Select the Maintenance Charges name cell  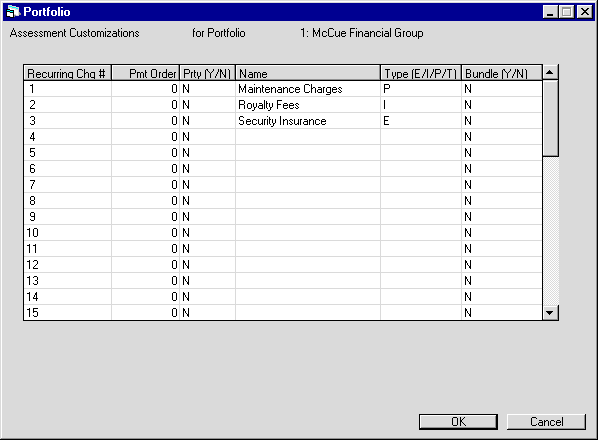coord(308,89)
